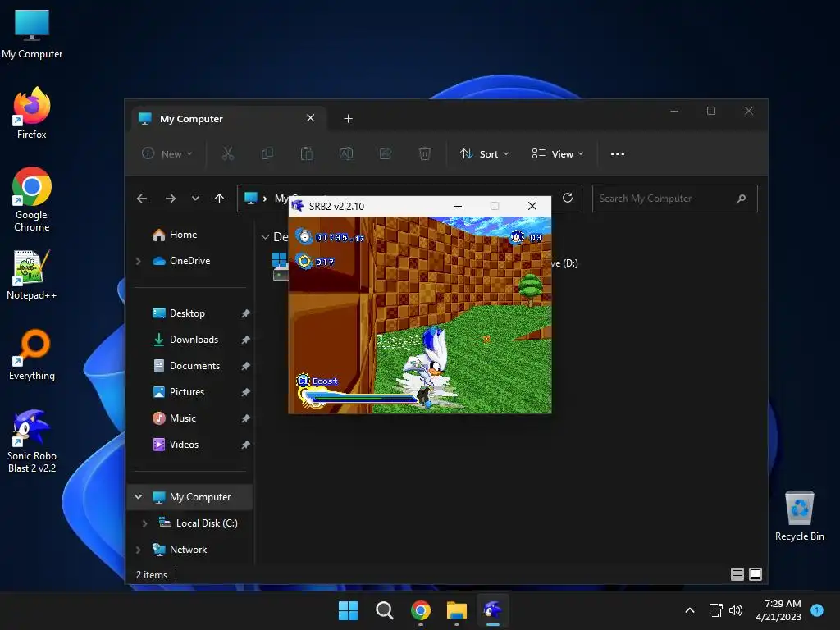Click the SRB2 Sonic icon on the taskbar
The height and width of the screenshot is (630, 840).
492,610
